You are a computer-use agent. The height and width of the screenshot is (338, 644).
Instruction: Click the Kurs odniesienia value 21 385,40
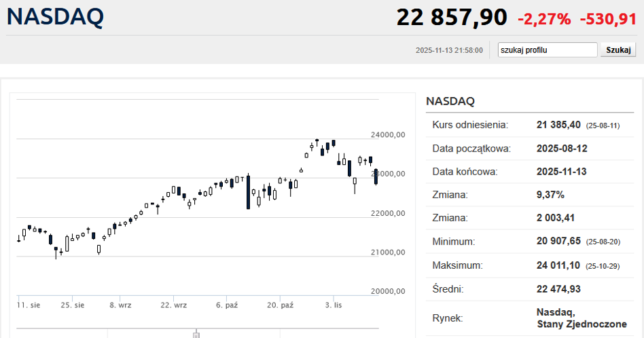pyautogui.click(x=558, y=125)
